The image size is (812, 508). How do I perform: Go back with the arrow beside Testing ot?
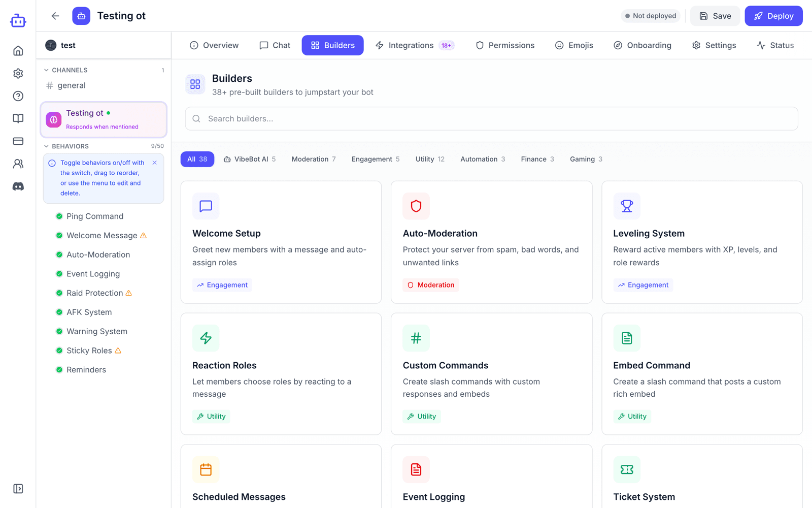click(55, 16)
